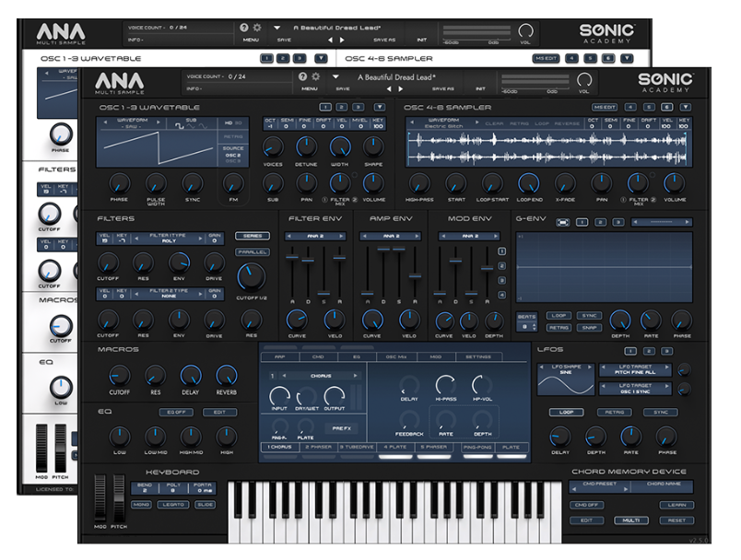
Task: Open Filter 1 Type selector
Action: point(169,238)
